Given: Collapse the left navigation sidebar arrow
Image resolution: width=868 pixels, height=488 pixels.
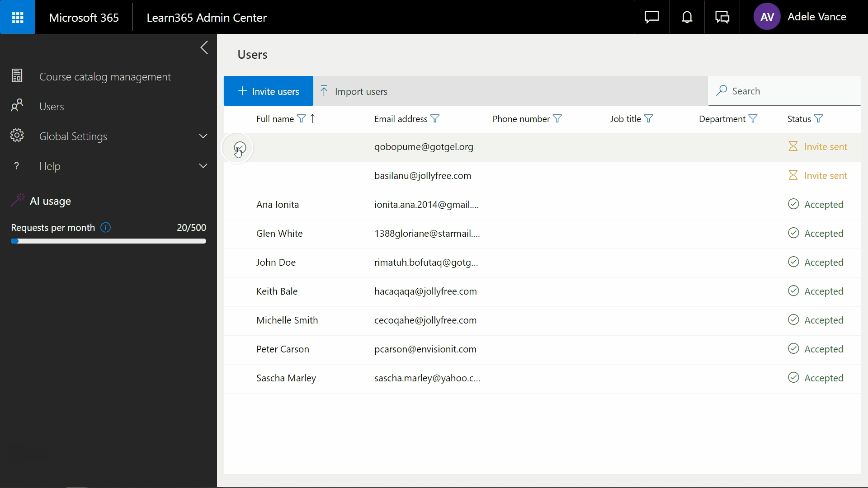Looking at the screenshot, I should pyautogui.click(x=204, y=47).
